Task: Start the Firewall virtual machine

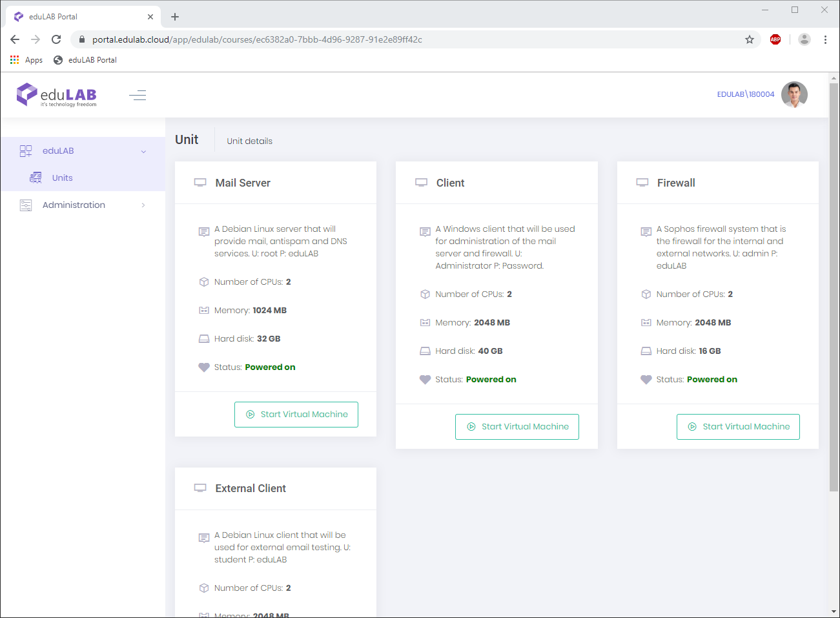Action: pos(738,427)
